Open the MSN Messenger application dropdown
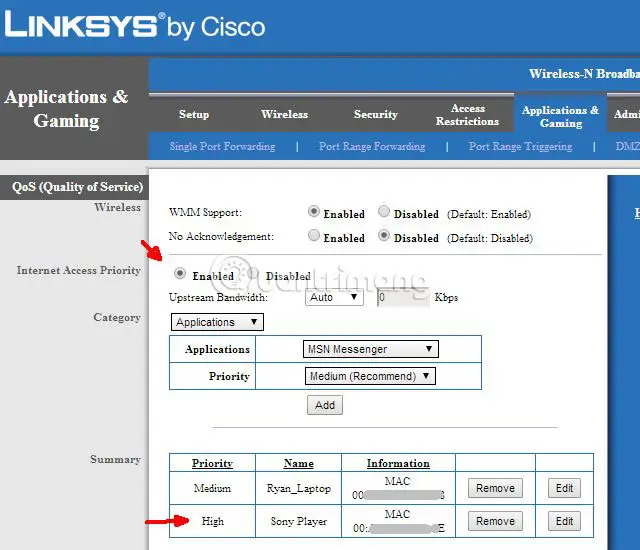 [371, 349]
